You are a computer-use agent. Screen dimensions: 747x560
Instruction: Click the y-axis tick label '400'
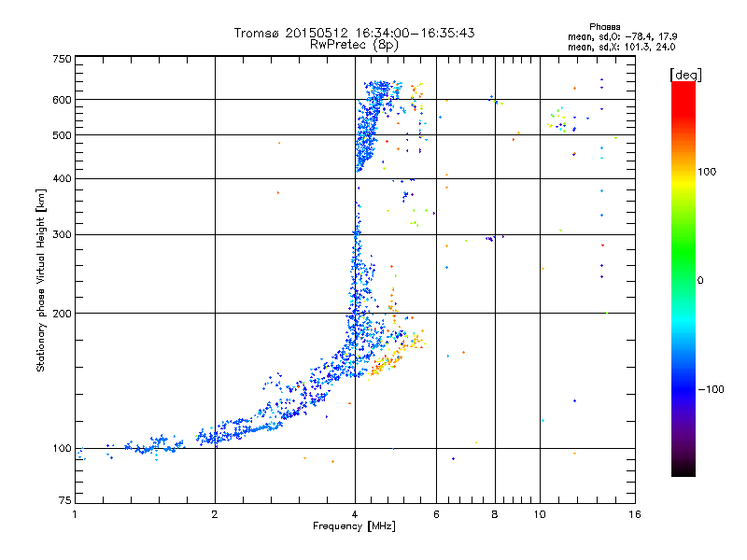point(62,179)
